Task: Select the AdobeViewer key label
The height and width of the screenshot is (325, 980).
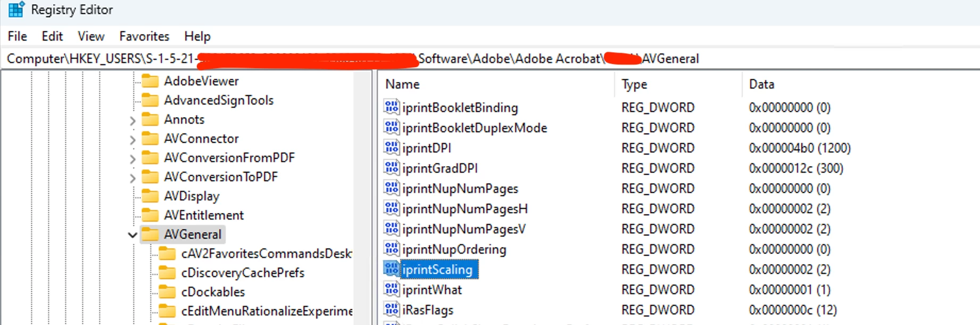Action: point(201,81)
